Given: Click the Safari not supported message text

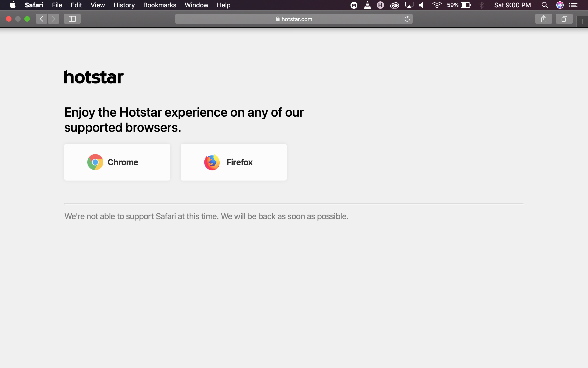Looking at the screenshot, I should [206, 216].
